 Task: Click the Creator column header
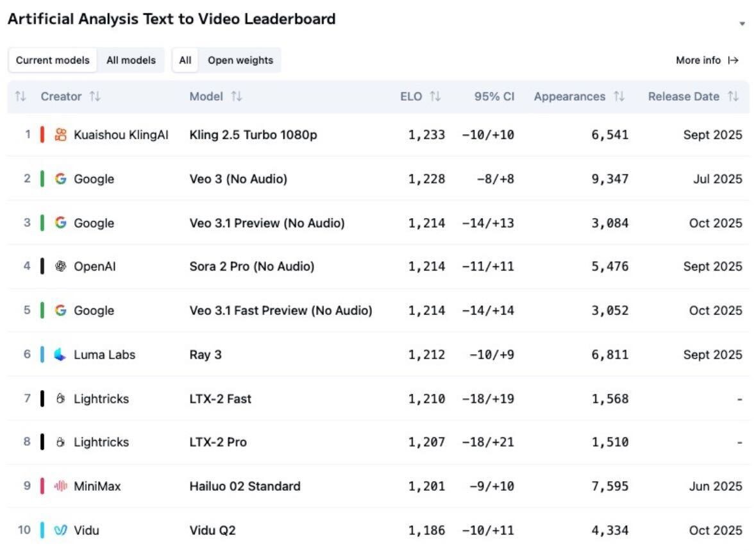coord(61,96)
